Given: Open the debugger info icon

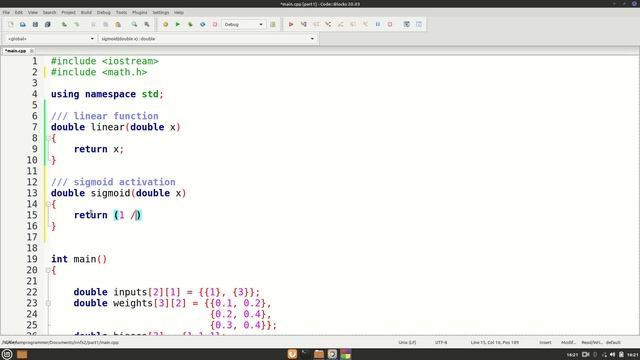Looking at the screenshot, I should (x=419, y=24).
